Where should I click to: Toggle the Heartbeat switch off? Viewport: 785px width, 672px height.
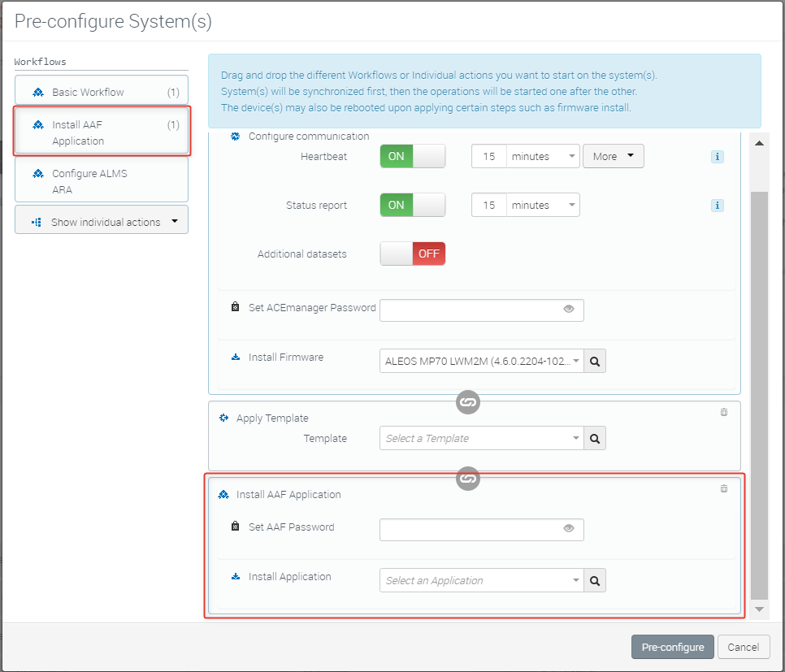(x=413, y=156)
